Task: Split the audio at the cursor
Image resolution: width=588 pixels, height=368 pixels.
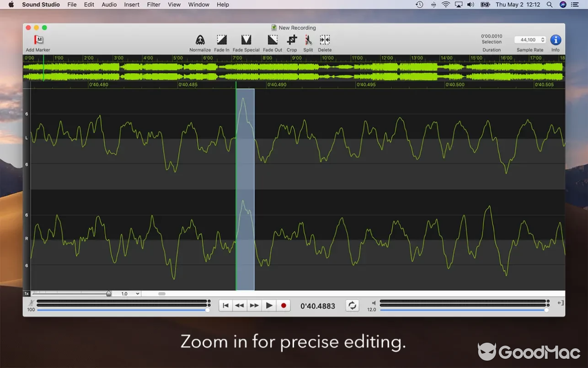Action: (308, 40)
